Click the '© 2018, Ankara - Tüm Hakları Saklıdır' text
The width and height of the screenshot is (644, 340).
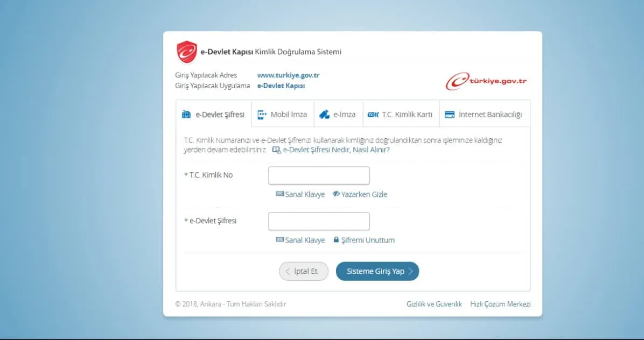click(230, 304)
